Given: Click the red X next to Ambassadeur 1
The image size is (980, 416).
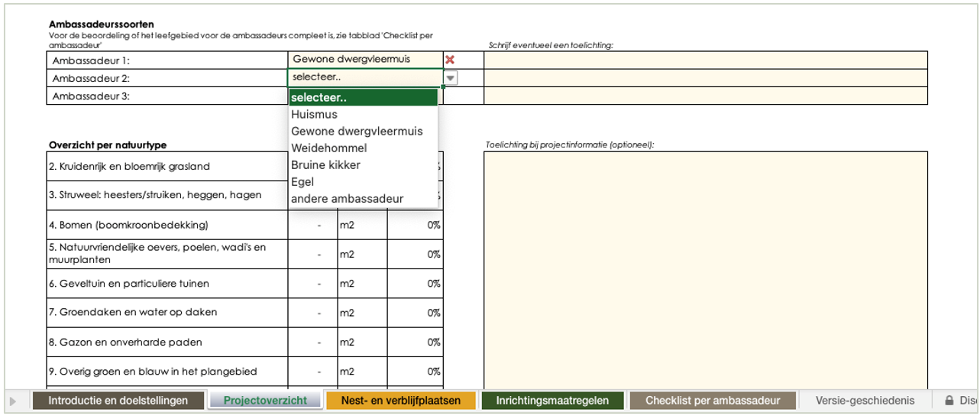Looking at the screenshot, I should (x=450, y=60).
